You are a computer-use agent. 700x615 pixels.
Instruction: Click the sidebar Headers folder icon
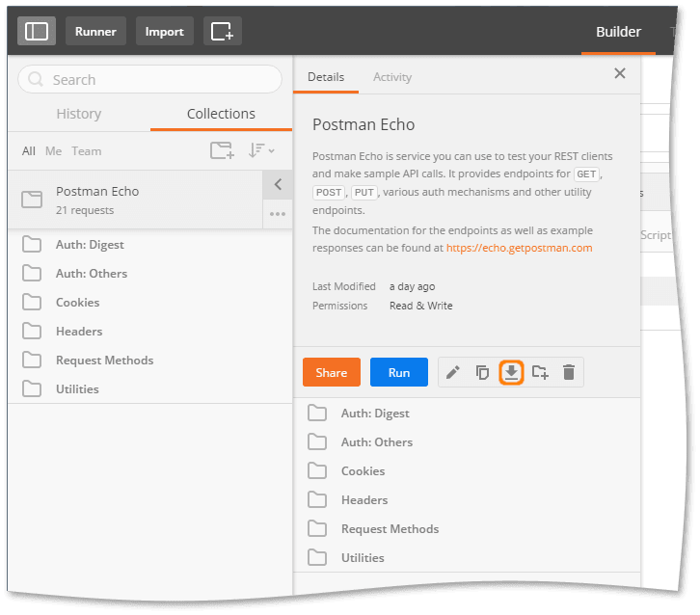point(32,332)
